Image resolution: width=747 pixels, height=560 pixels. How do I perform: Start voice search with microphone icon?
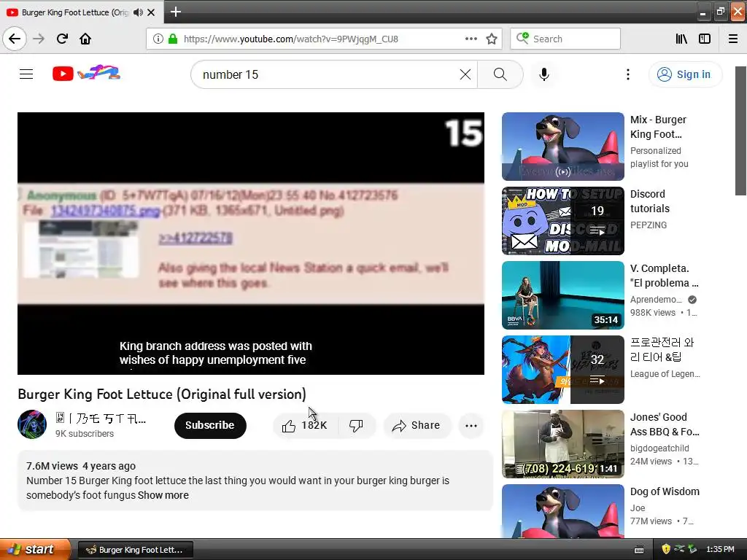(x=544, y=74)
